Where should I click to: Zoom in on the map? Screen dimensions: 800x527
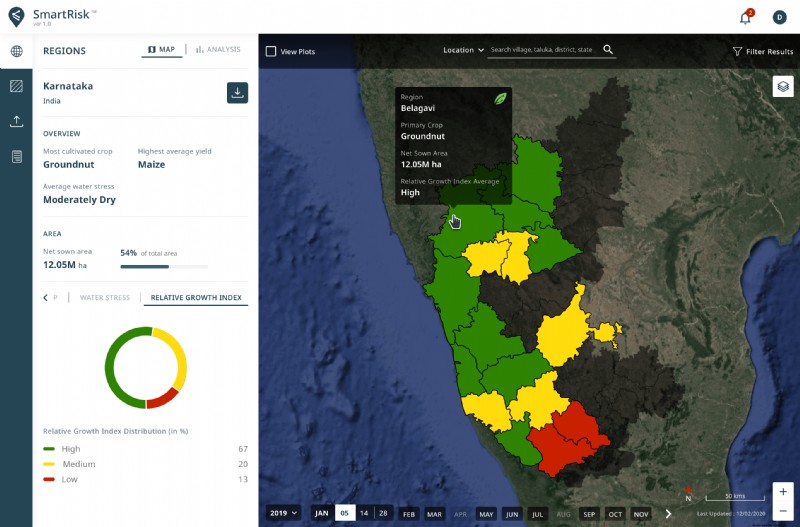point(783,492)
